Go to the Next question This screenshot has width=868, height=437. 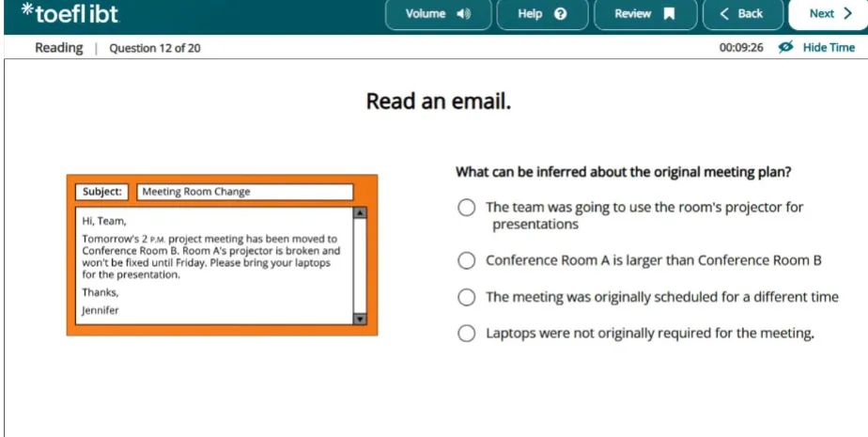click(829, 14)
